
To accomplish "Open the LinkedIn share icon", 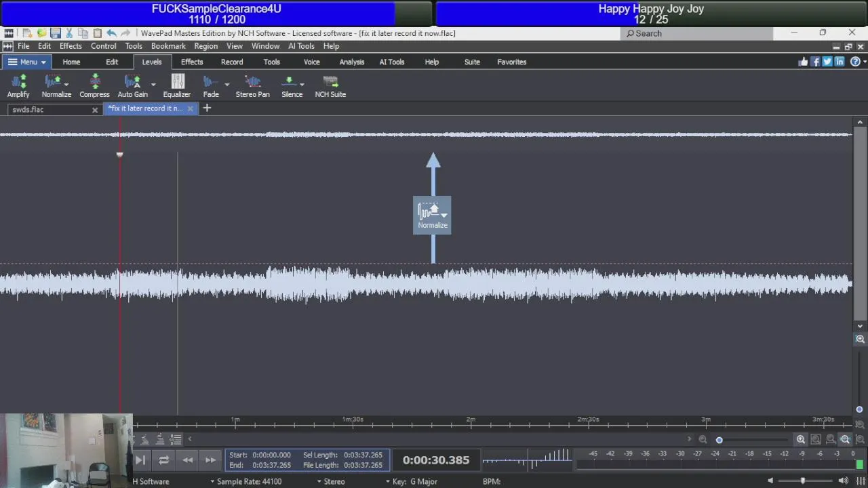I will point(840,62).
